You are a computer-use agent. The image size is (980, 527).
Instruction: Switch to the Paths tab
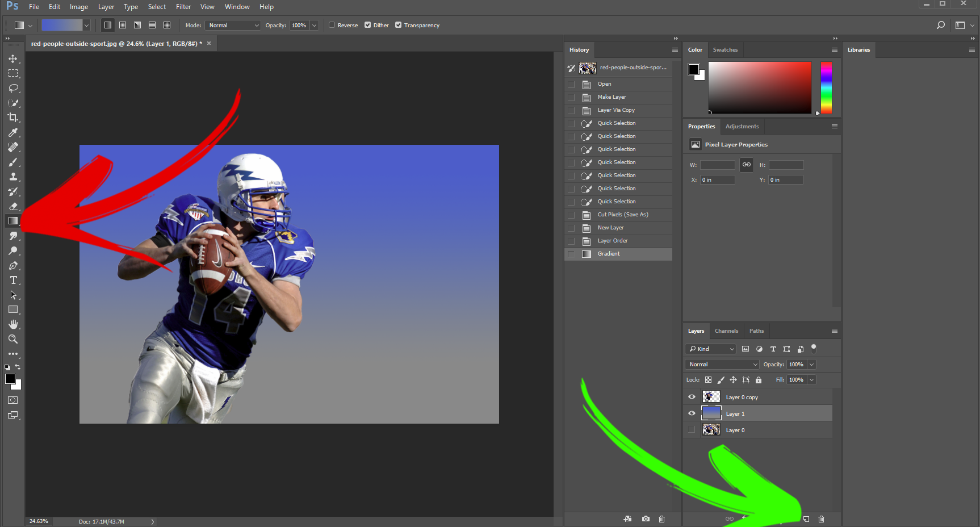[x=756, y=331]
